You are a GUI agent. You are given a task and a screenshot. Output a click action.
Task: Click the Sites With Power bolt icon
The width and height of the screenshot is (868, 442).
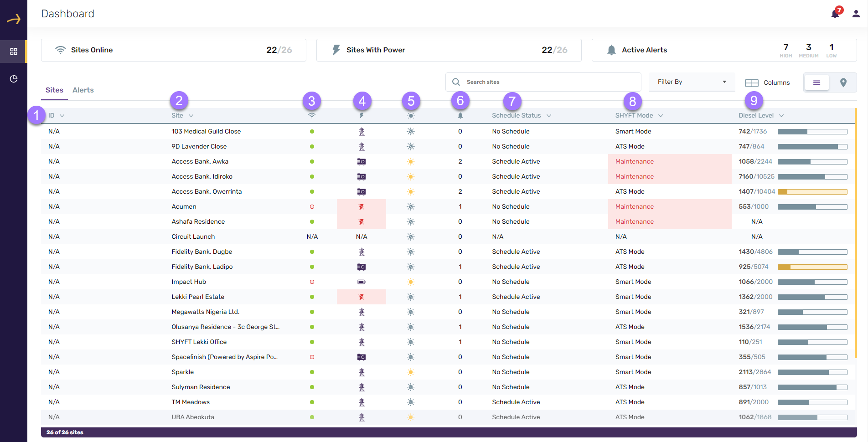[x=336, y=50]
